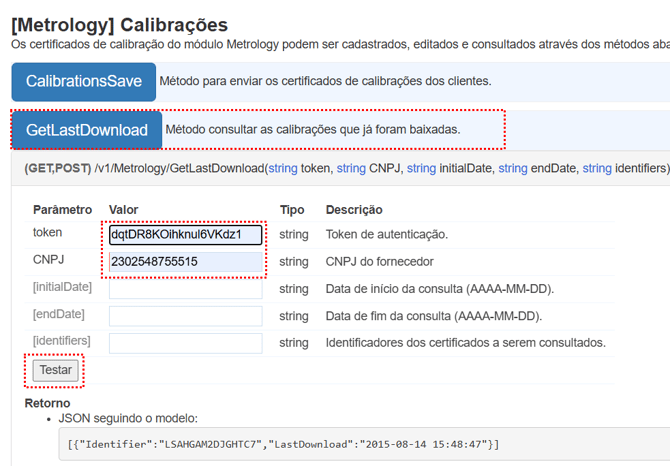Viewport: 670px width, 466px height.
Task: Click the Descrição column header
Action: (x=354, y=210)
